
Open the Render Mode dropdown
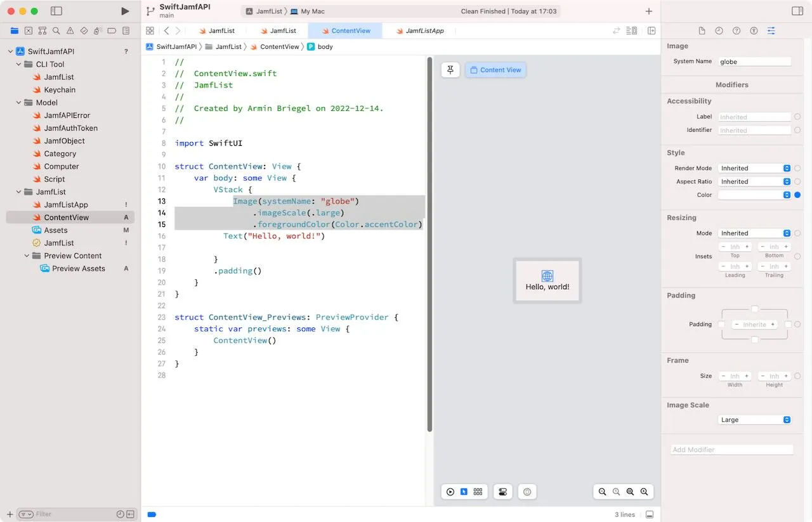[x=754, y=168]
